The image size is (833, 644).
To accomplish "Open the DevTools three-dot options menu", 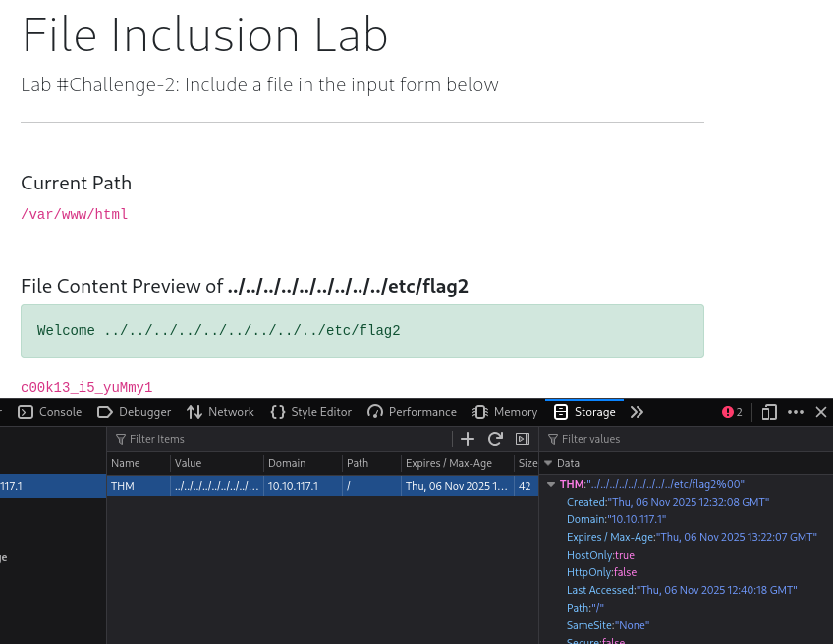I will pos(796,412).
